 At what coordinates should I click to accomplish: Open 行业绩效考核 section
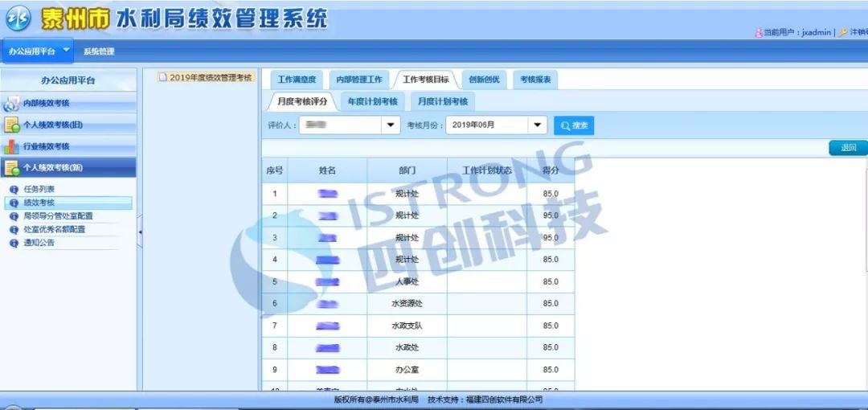pos(68,146)
